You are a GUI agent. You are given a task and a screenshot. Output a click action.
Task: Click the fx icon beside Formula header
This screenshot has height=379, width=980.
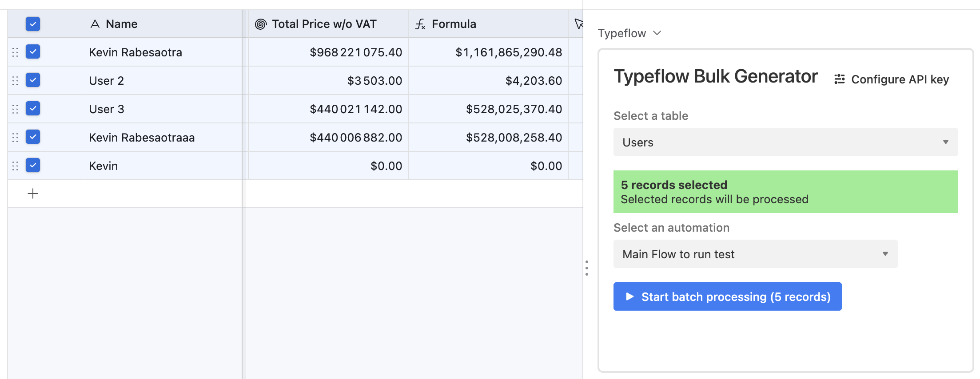tap(420, 24)
